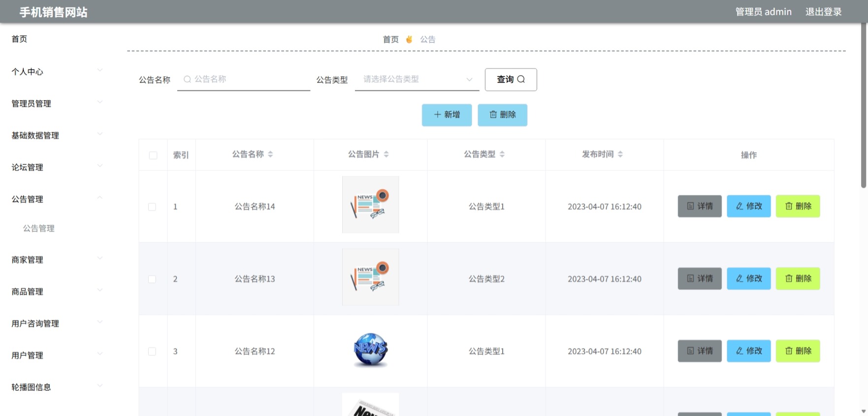View 详情 for 公告名称12

[700, 351]
